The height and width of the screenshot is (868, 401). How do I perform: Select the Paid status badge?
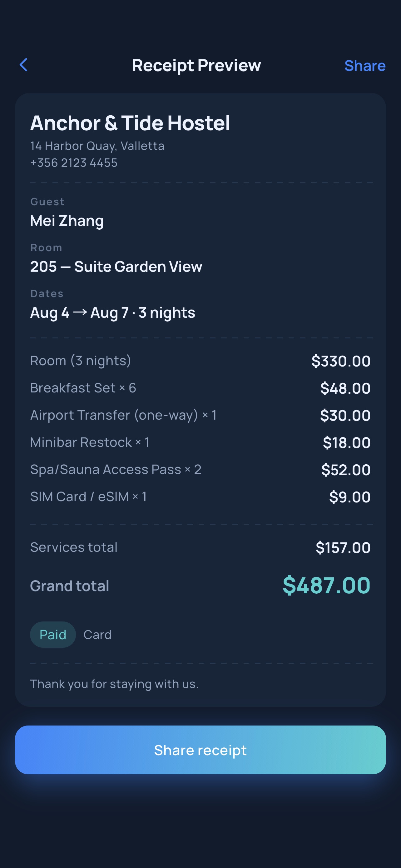53,635
